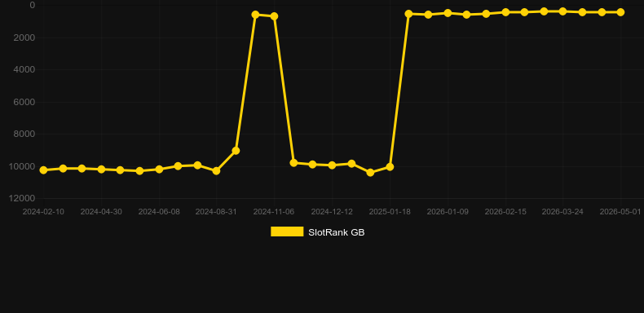This screenshot has height=313, width=644.
Task: Click the y-axis label 10000
Action: click(22, 166)
